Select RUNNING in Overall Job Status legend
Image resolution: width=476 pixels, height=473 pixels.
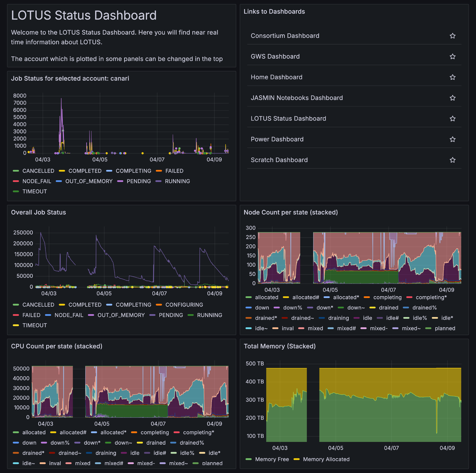pyautogui.click(x=209, y=315)
